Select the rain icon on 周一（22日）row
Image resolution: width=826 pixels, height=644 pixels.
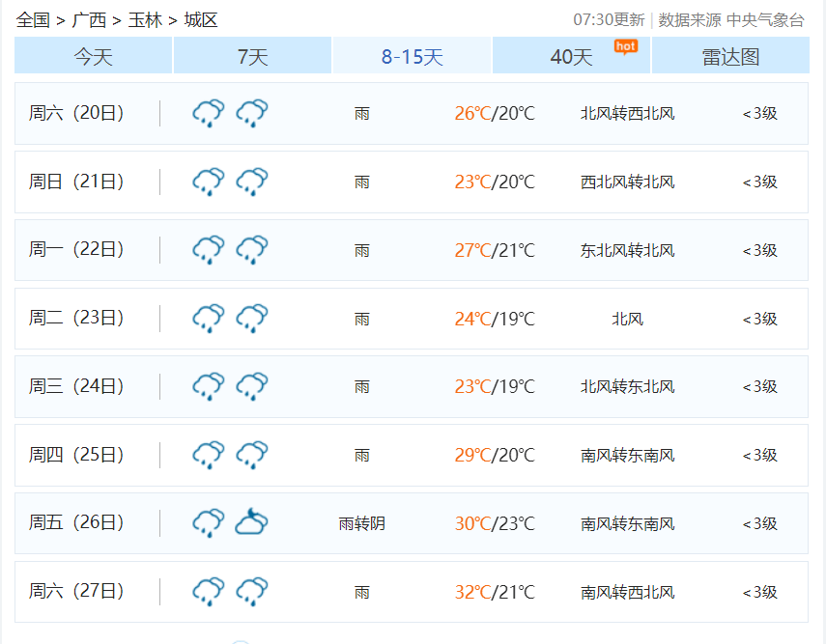click(207, 249)
